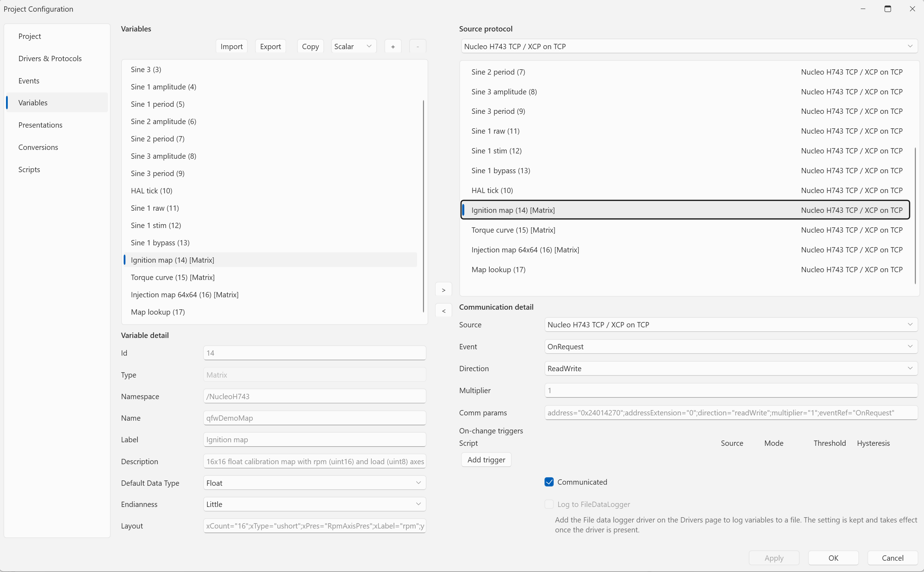Viewport: 924px width, 572px height.
Task: Click the Name field showing qfwDemoMap
Action: pos(314,418)
